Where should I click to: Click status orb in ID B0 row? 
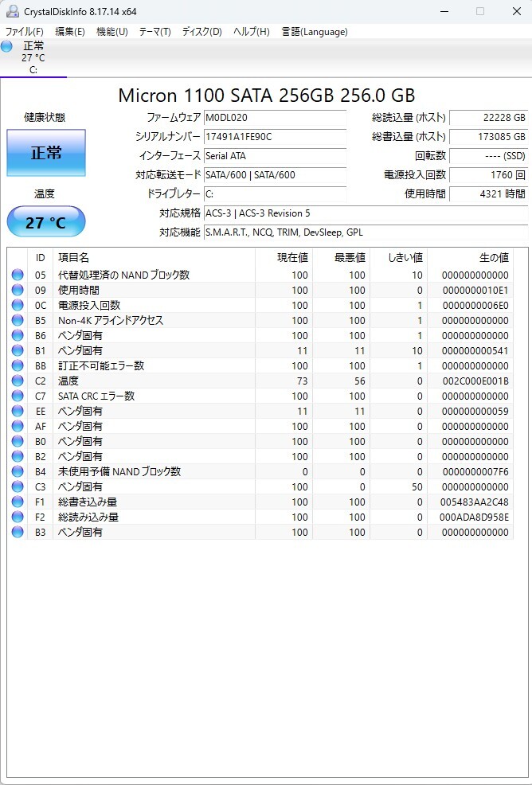click(x=18, y=441)
